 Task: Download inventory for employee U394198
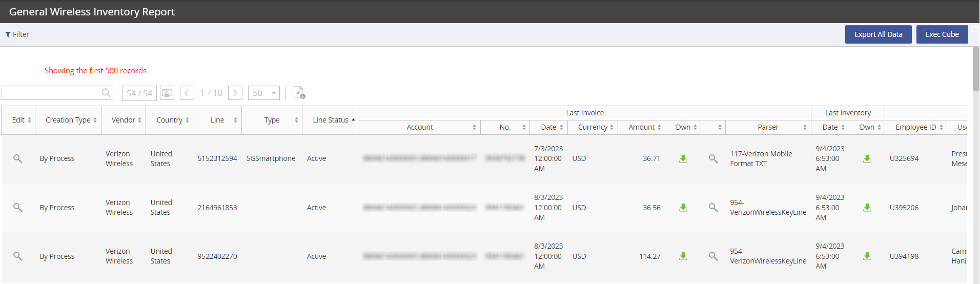point(867,256)
